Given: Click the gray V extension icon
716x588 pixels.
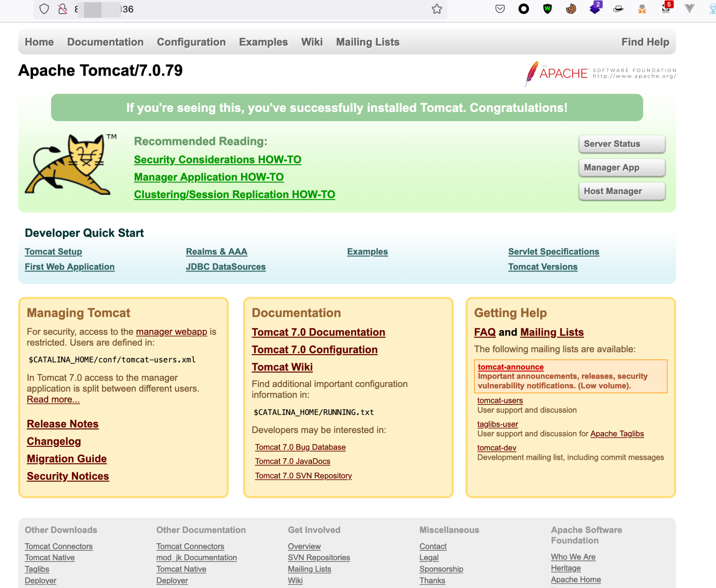Looking at the screenshot, I should point(690,8).
